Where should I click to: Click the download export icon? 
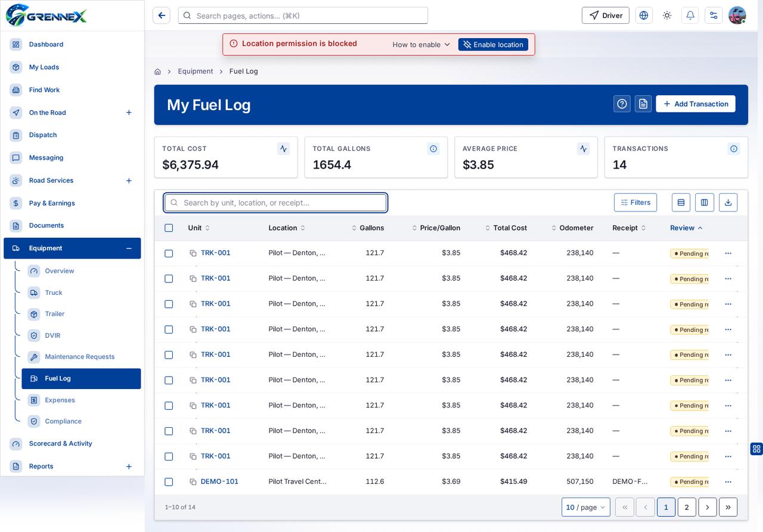[728, 203]
